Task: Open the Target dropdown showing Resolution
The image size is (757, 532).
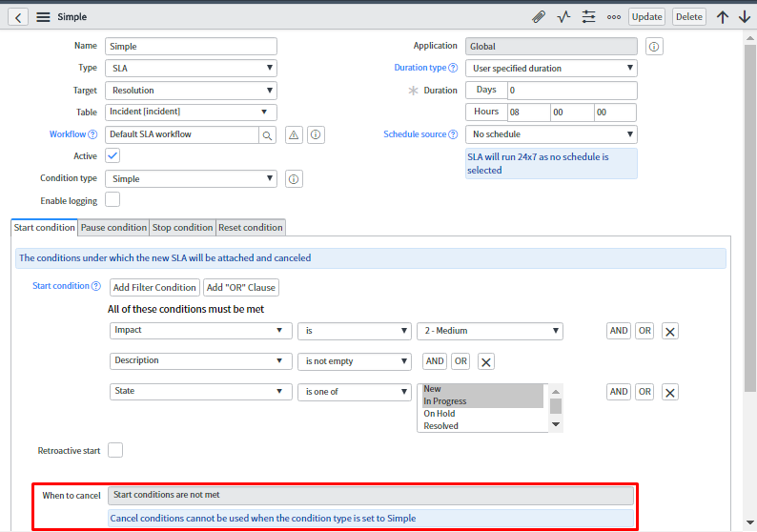Action: (192, 91)
